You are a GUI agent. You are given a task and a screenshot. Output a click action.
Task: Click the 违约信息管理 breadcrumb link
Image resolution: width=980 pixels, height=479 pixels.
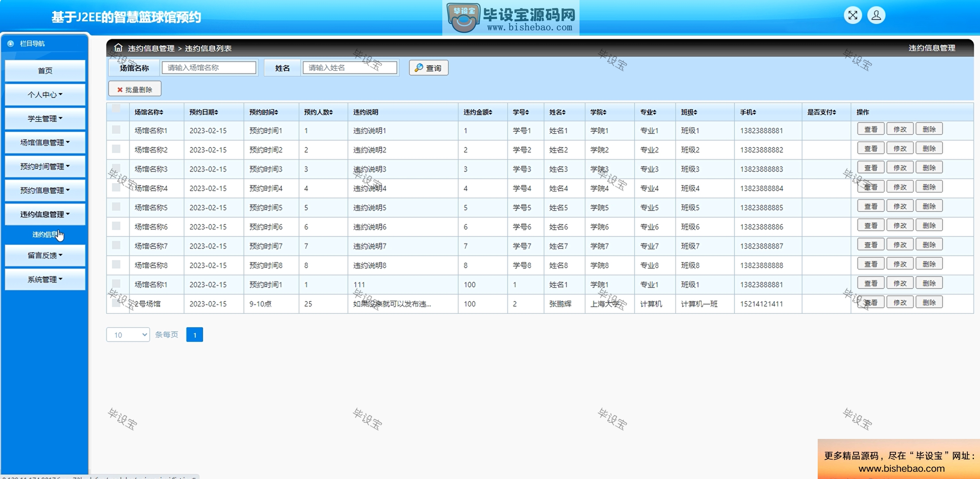[x=151, y=48]
